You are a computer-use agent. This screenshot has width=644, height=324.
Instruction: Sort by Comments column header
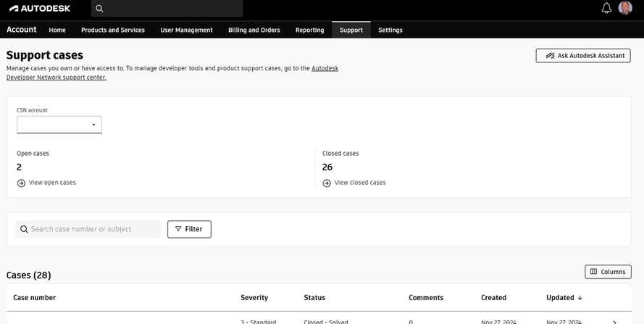point(426,298)
